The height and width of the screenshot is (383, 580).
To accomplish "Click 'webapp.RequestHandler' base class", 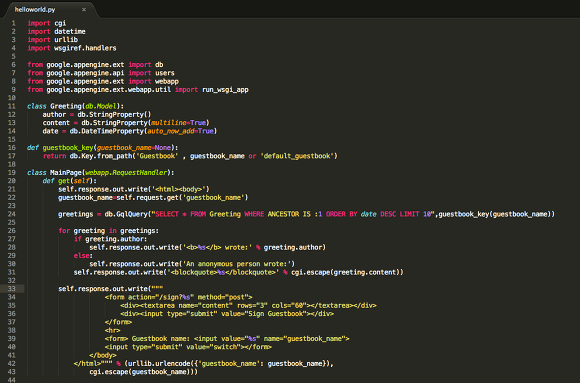I will pyautogui.click(x=126, y=172).
